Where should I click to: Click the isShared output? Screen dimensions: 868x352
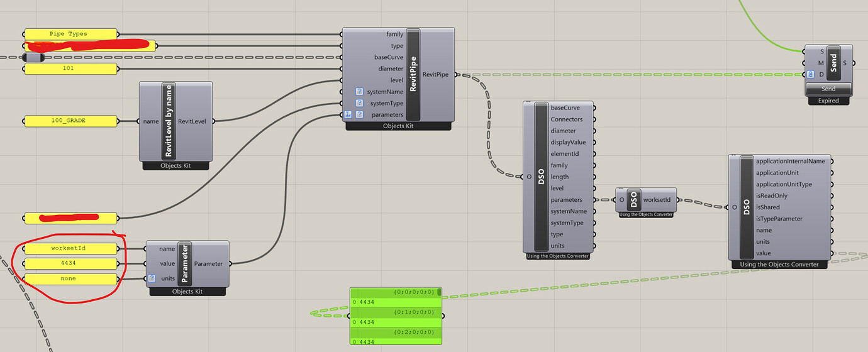(x=768, y=207)
